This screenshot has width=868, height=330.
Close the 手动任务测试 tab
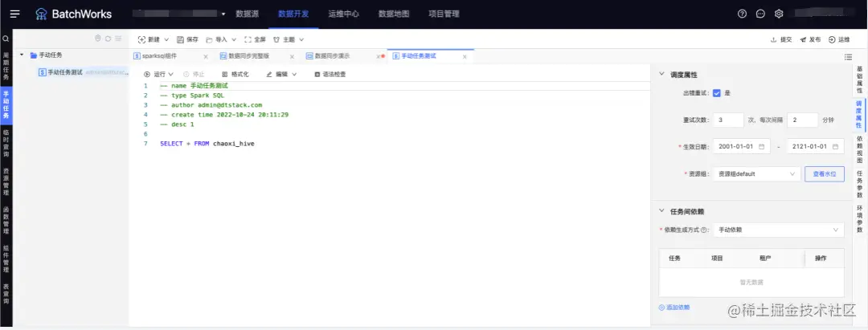[x=465, y=56]
